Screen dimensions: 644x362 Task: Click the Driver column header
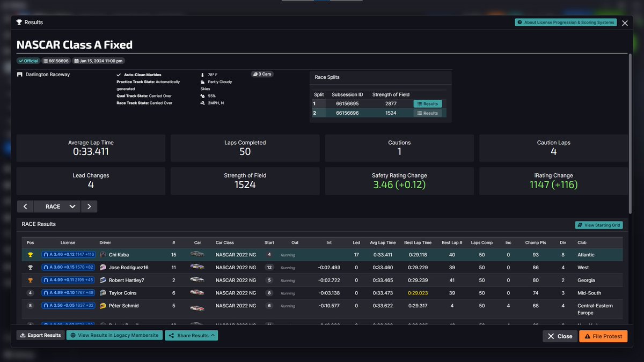105,242
